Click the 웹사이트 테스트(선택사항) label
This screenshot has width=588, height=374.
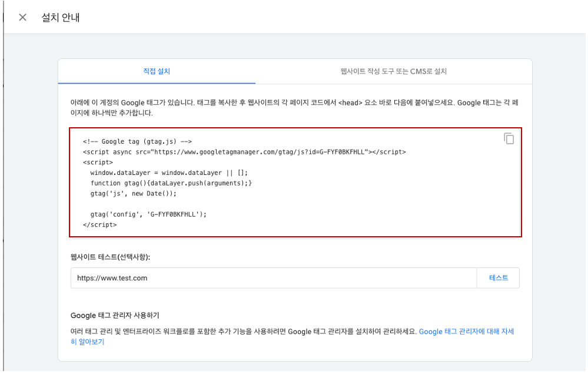110,257
